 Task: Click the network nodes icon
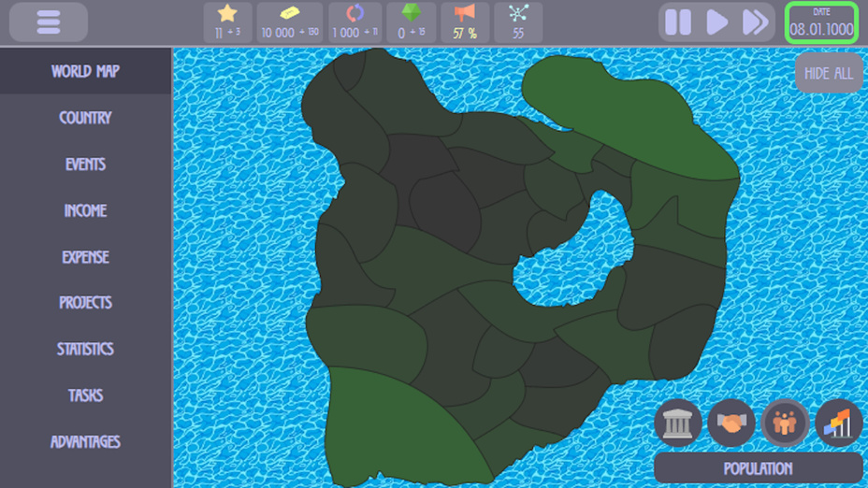point(518,15)
